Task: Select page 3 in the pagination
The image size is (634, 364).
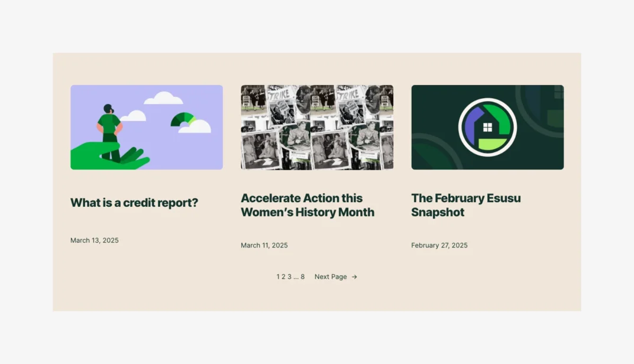Action: click(289, 277)
